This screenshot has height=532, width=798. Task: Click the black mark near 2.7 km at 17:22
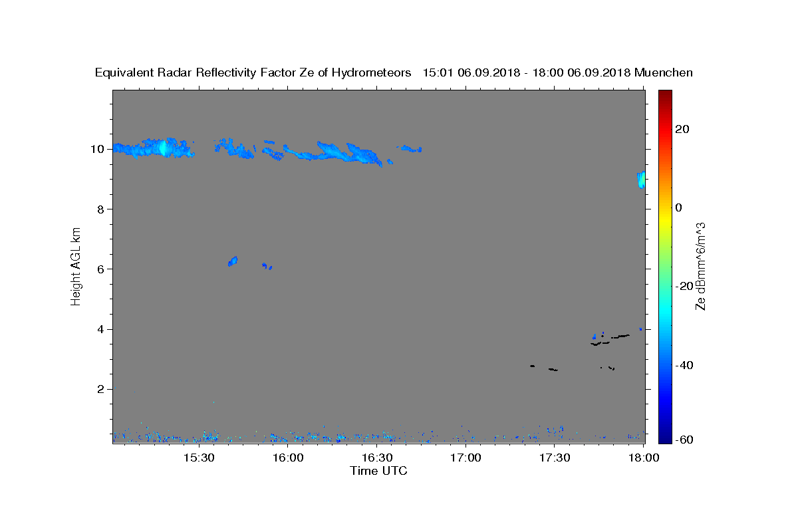532,366
